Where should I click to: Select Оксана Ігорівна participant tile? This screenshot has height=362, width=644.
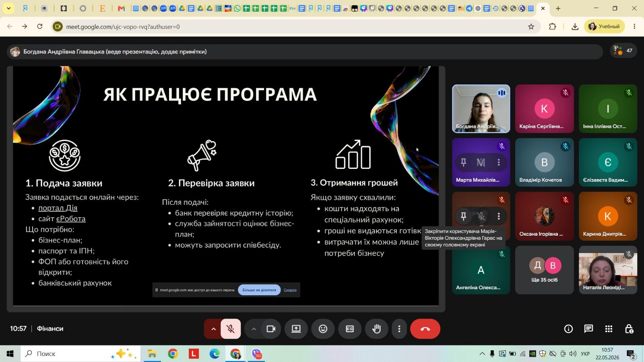(544, 216)
